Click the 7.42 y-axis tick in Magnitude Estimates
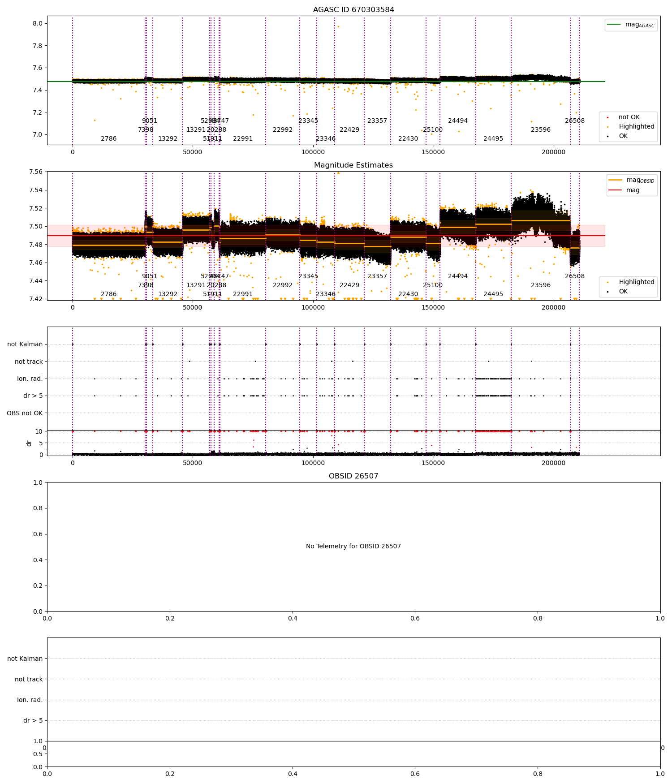672x784 pixels. [35, 299]
